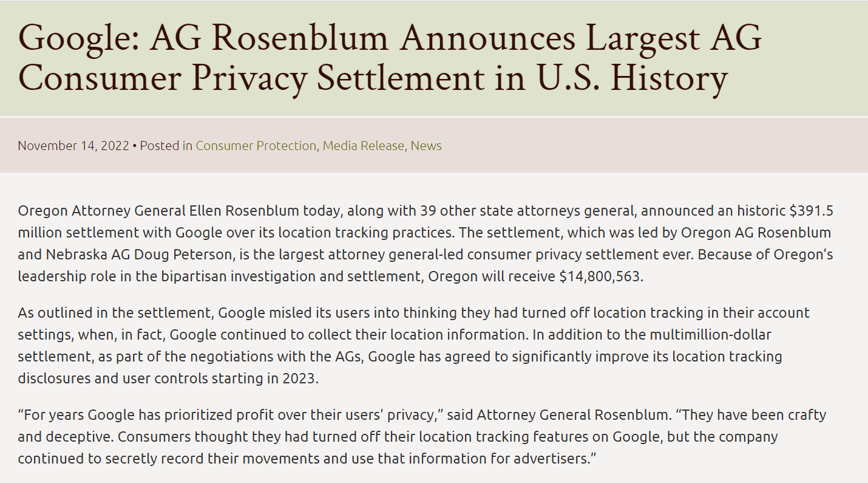Click the $391.5 settlement amount

[811, 211]
